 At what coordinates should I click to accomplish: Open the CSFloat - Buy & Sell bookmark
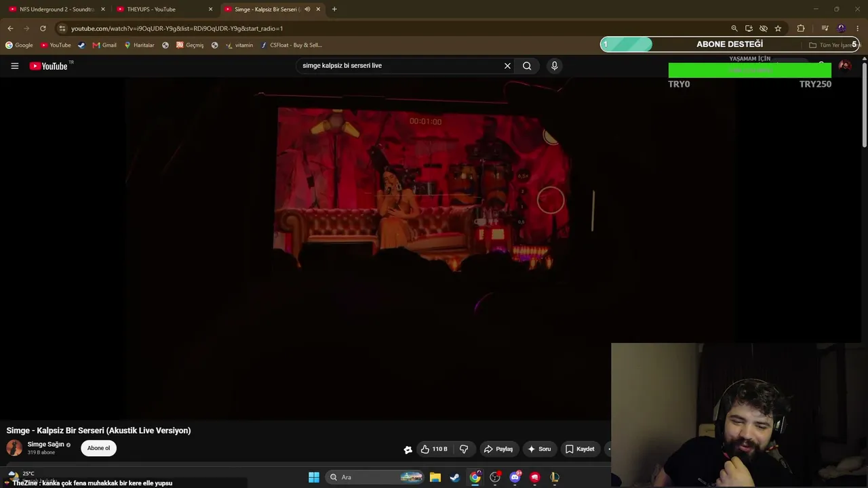pos(292,45)
